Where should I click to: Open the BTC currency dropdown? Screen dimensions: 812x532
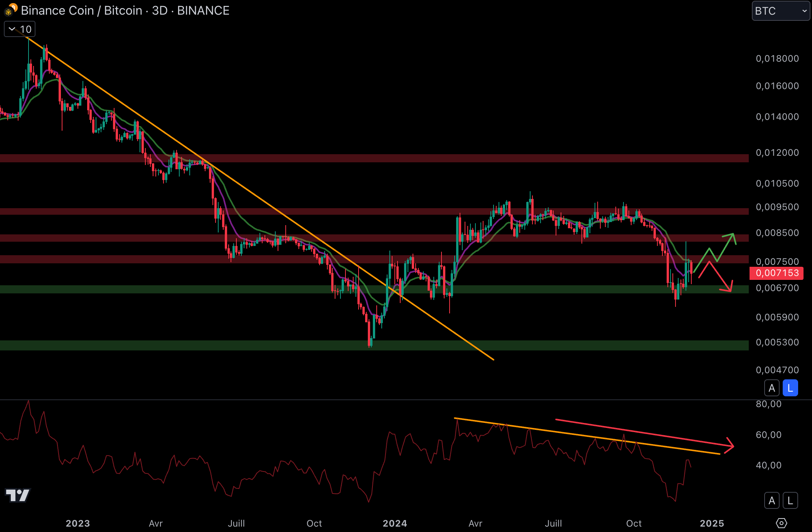[780, 11]
